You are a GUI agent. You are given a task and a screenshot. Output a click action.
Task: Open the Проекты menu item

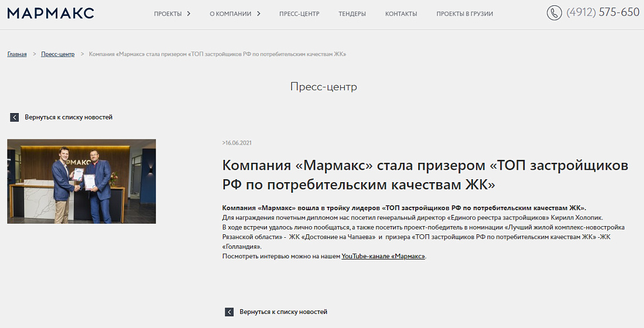(167, 13)
